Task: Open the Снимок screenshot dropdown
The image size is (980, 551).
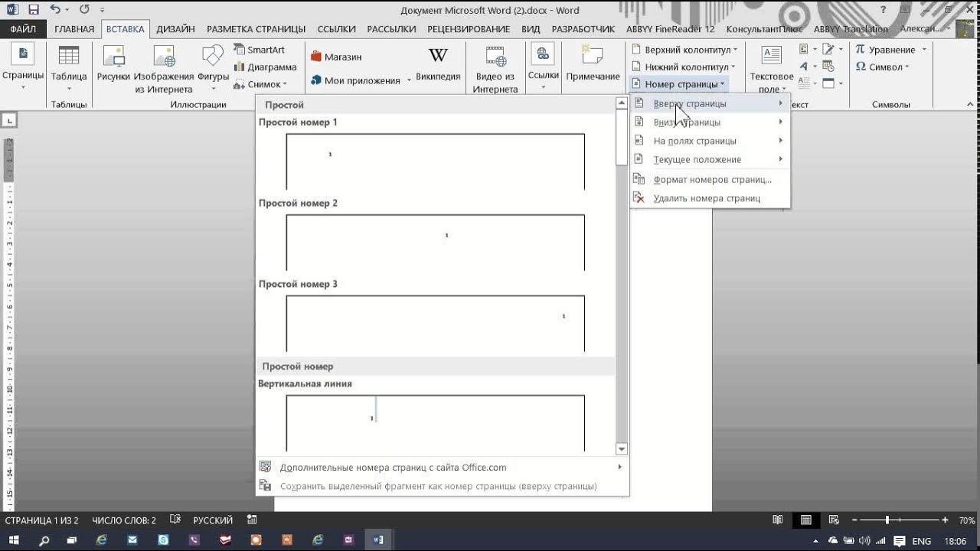Action: tap(261, 84)
